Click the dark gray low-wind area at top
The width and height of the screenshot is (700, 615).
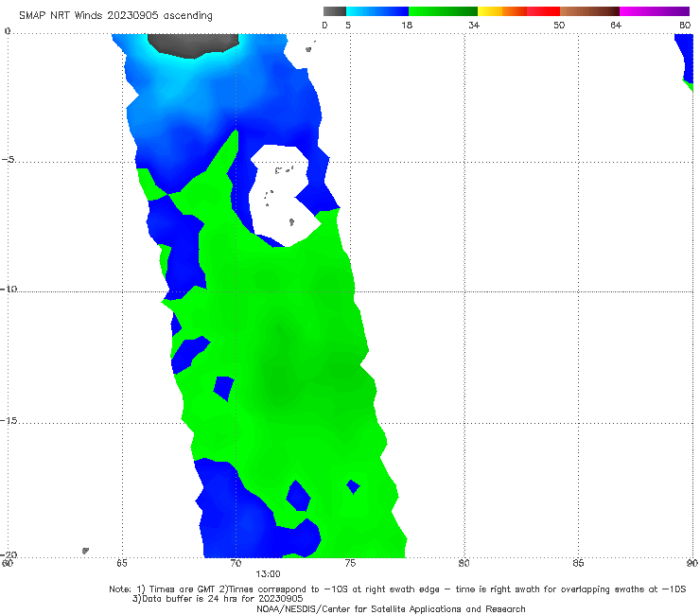pos(193,44)
